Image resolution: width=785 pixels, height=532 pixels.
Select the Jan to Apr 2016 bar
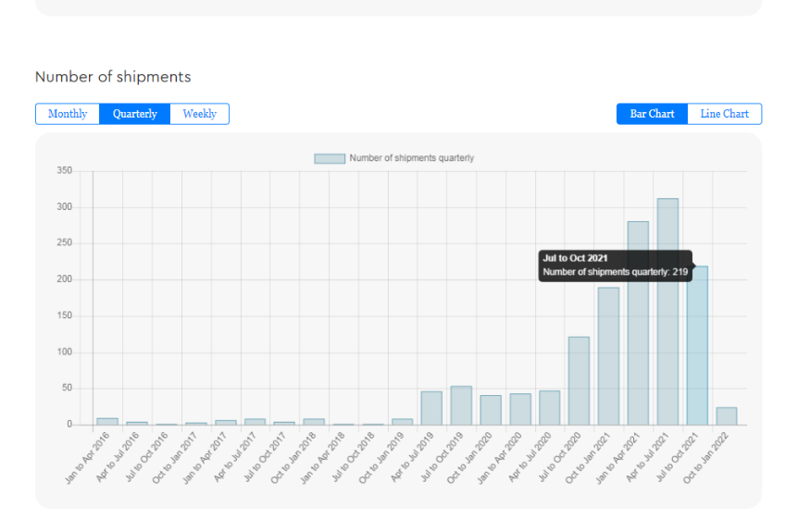[107, 422]
